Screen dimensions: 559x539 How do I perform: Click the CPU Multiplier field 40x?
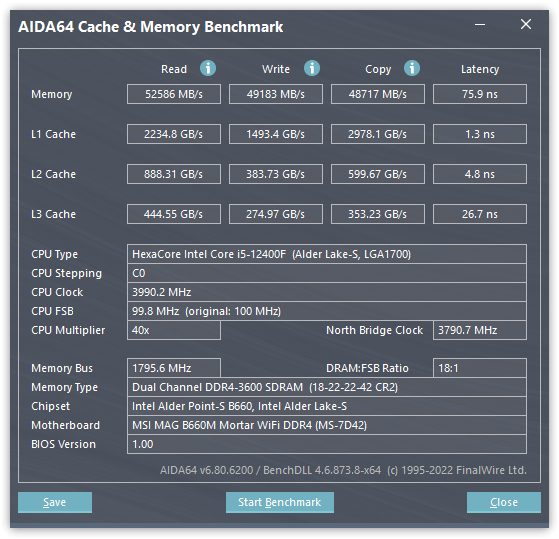[174, 330]
